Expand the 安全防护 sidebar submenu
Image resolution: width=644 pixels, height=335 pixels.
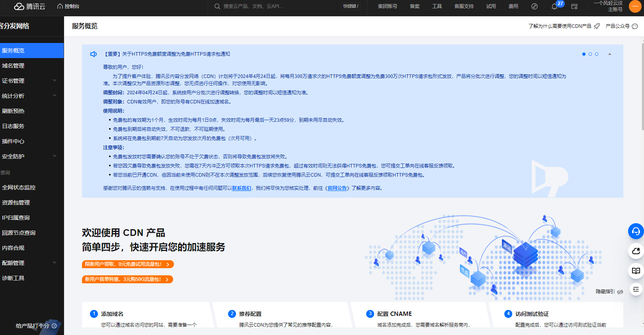point(55,156)
